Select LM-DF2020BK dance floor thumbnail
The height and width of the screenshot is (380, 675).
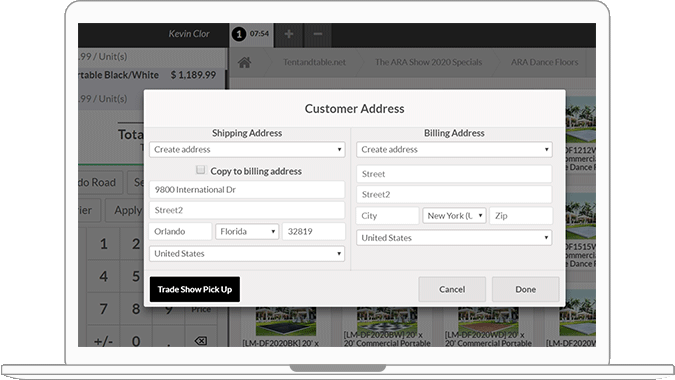tap(286, 321)
